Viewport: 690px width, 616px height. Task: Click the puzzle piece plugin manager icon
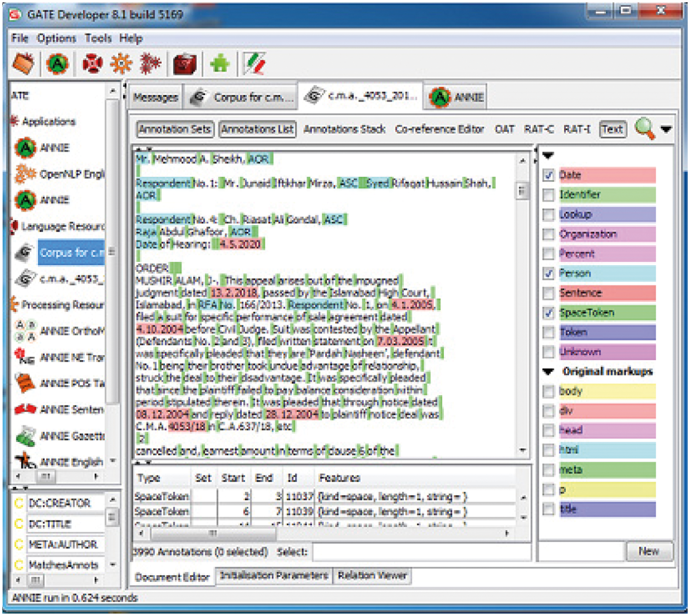pyautogui.click(x=219, y=63)
